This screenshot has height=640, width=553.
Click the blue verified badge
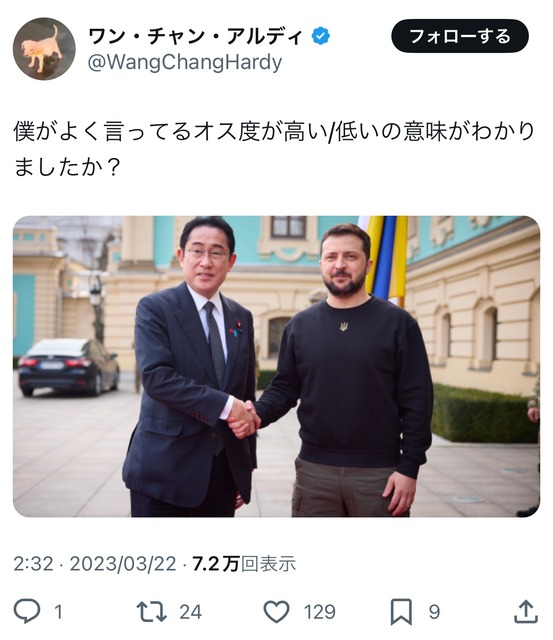[x=320, y=36]
